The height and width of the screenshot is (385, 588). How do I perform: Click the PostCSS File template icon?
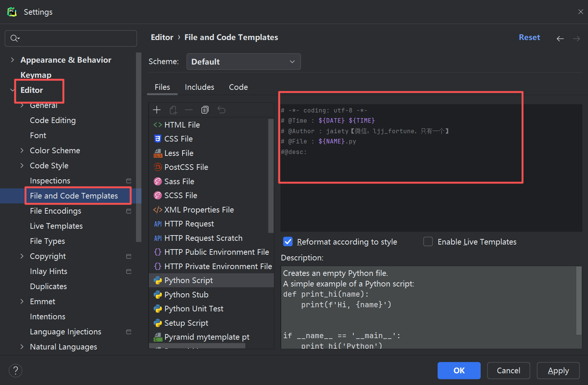coord(158,167)
